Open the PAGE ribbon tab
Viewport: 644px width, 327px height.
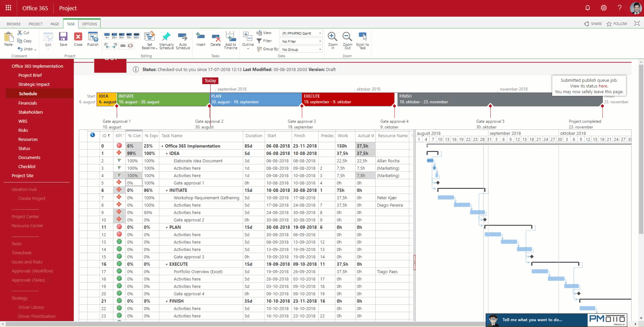pos(55,24)
